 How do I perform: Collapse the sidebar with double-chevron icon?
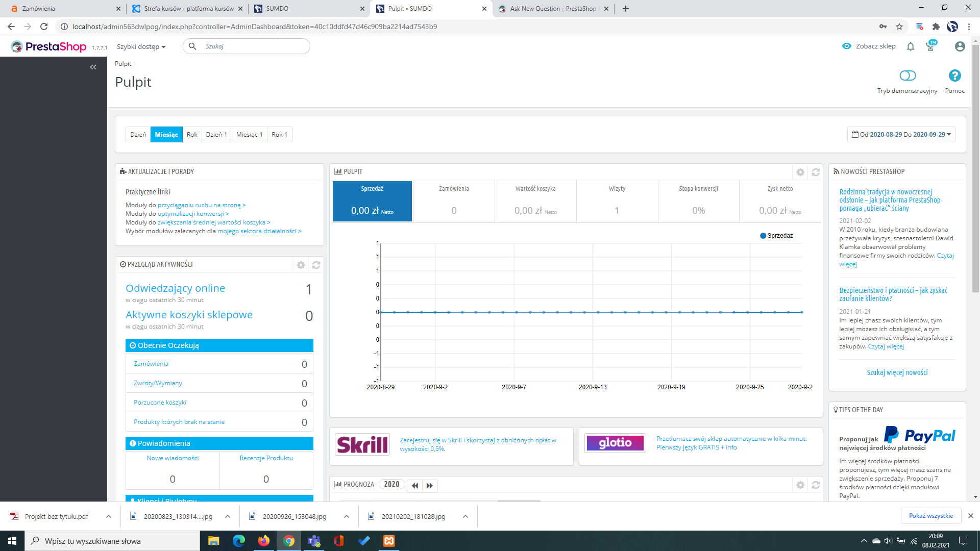93,67
